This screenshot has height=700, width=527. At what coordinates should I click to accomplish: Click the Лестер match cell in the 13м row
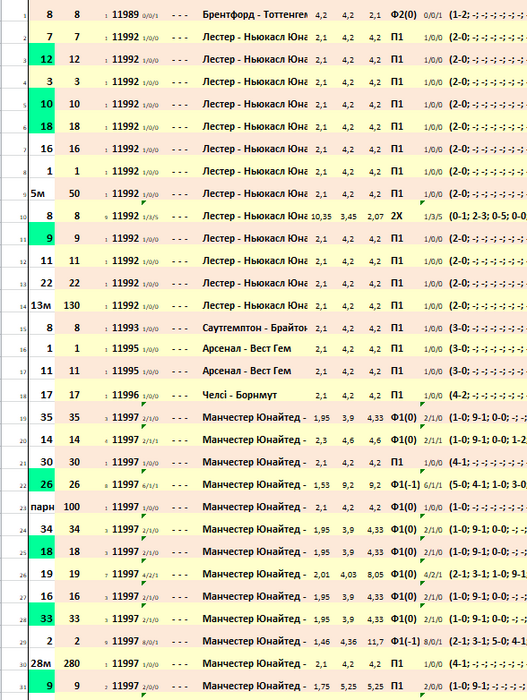click(255, 305)
